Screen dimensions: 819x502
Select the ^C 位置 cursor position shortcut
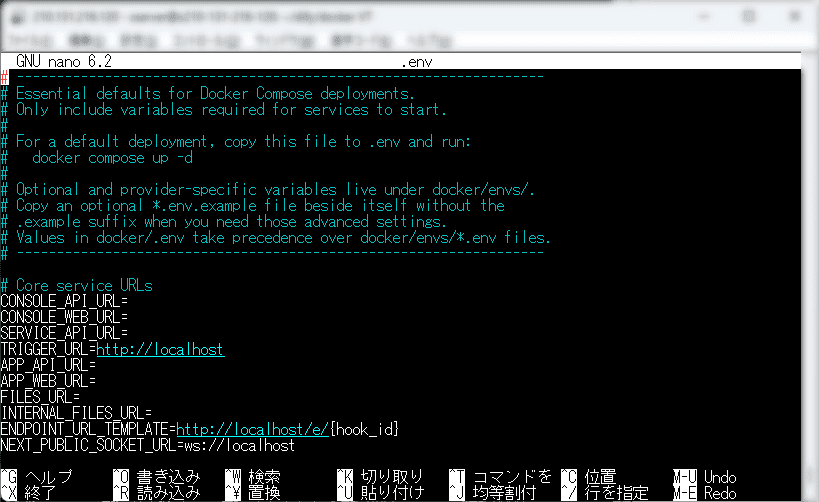tap(589, 476)
